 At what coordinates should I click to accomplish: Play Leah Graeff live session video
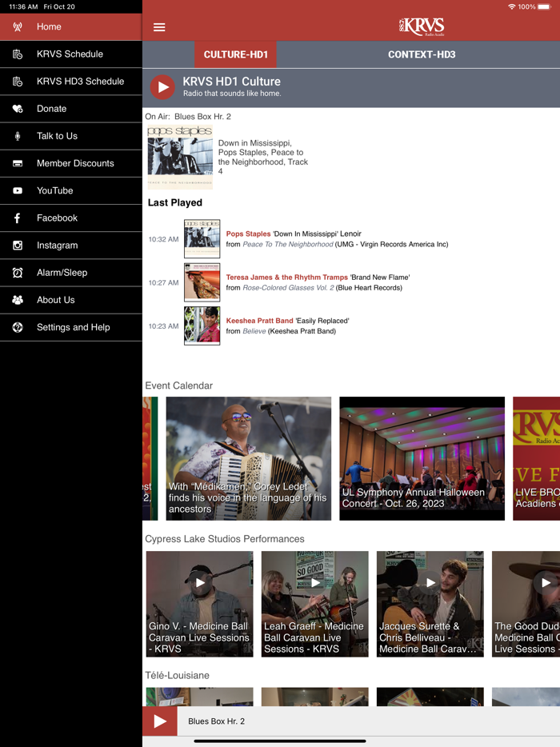(x=315, y=582)
